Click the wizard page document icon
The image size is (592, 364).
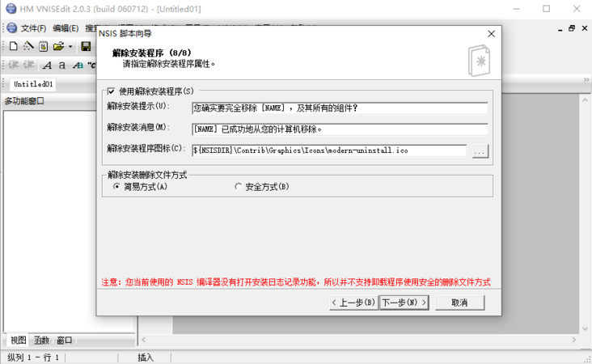(479, 61)
